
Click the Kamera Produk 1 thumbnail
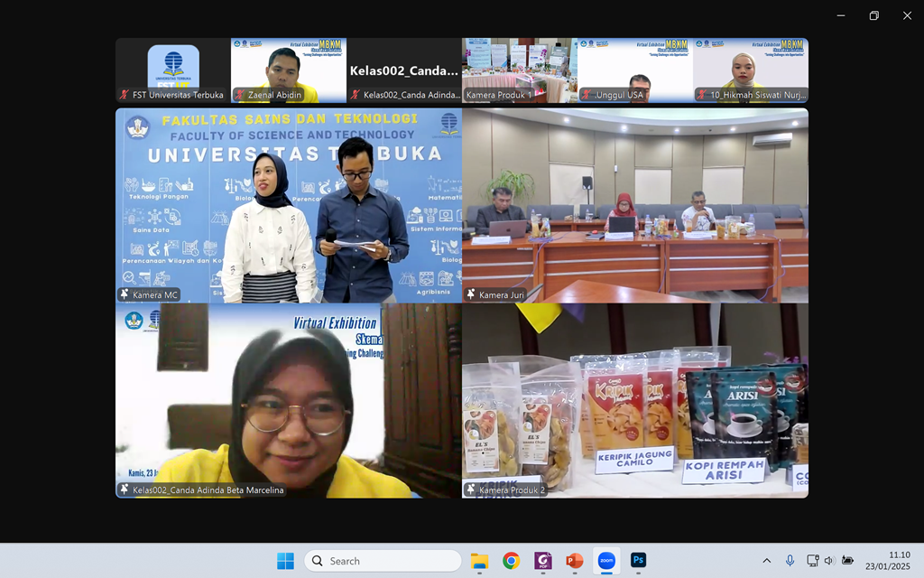520,70
